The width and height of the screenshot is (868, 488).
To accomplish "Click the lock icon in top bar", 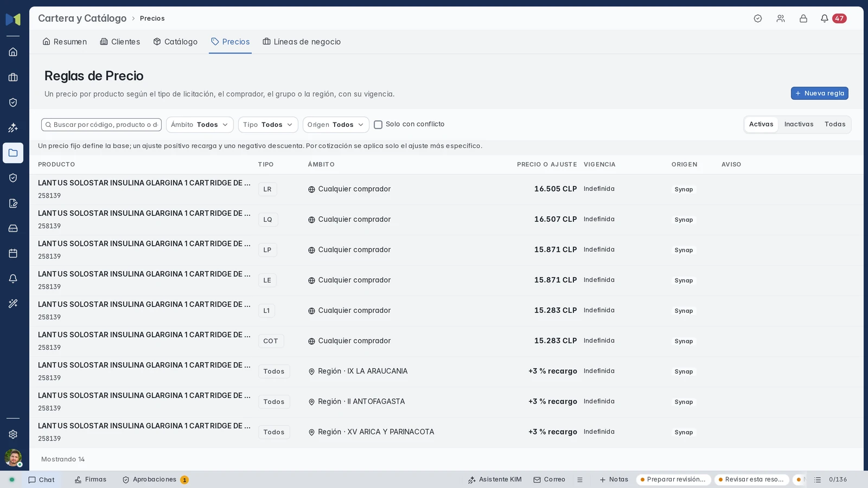I will click(803, 18).
